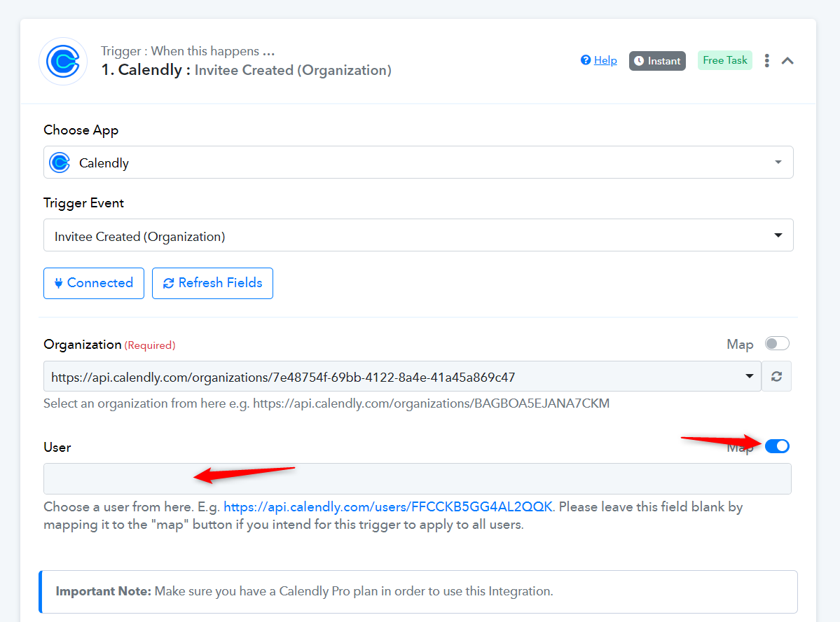Click into the User input field
The height and width of the screenshot is (622, 840).
click(x=418, y=478)
